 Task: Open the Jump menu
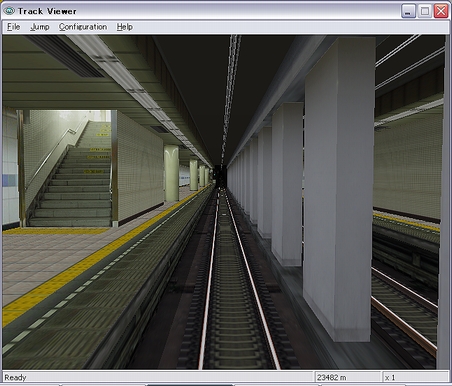point(40,27)
